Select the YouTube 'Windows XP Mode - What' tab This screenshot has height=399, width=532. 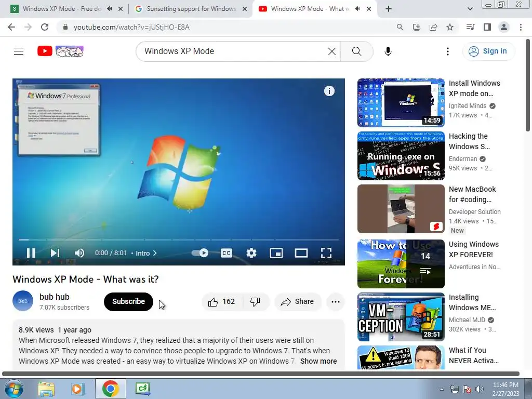[310, 9]
